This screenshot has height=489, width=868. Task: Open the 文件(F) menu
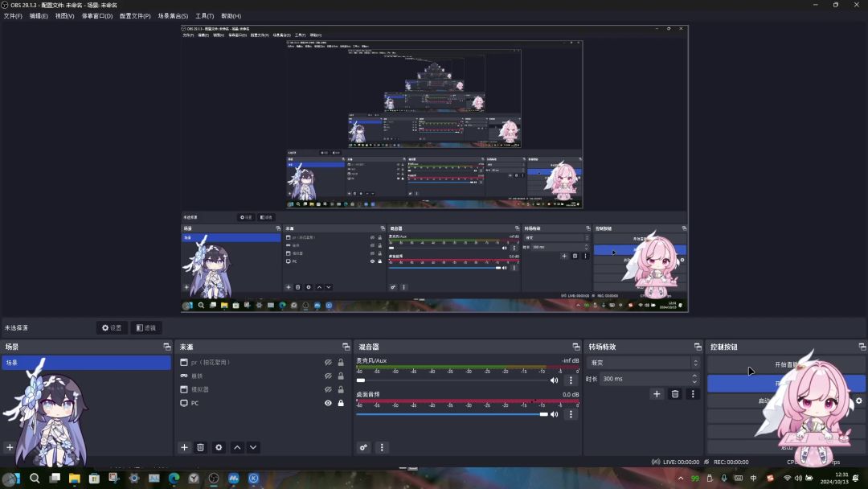[13, 16]
